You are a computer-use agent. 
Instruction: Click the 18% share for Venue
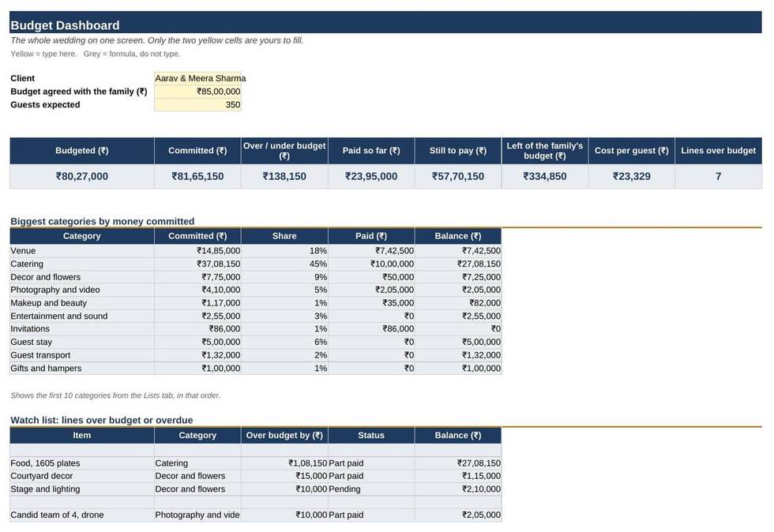[x=284, y=251]
